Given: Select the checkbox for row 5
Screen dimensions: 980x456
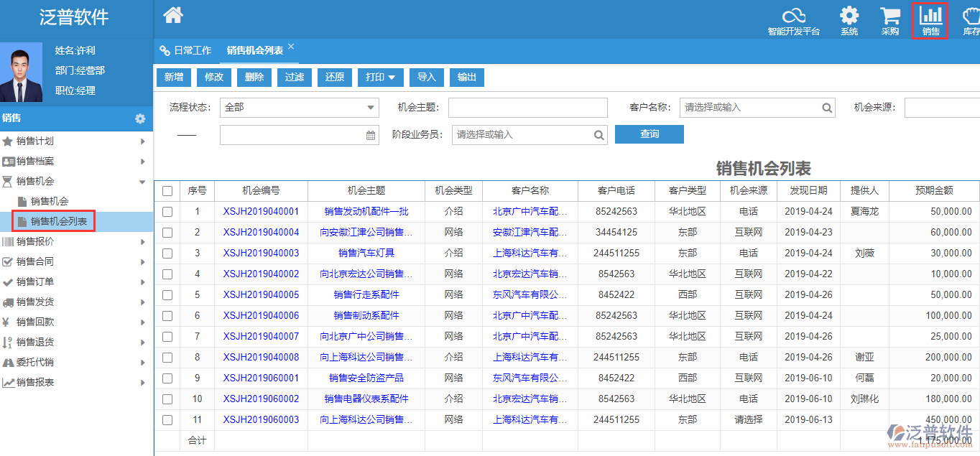Looking at the screenshot, I should click(x=167, y=295).
